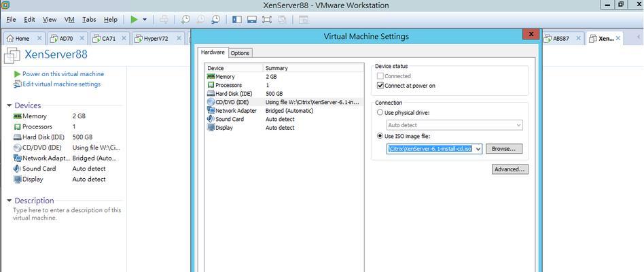Open the Auto detect drive dropdown
This screenshot has width=644, height=272.
click(454, 125)
